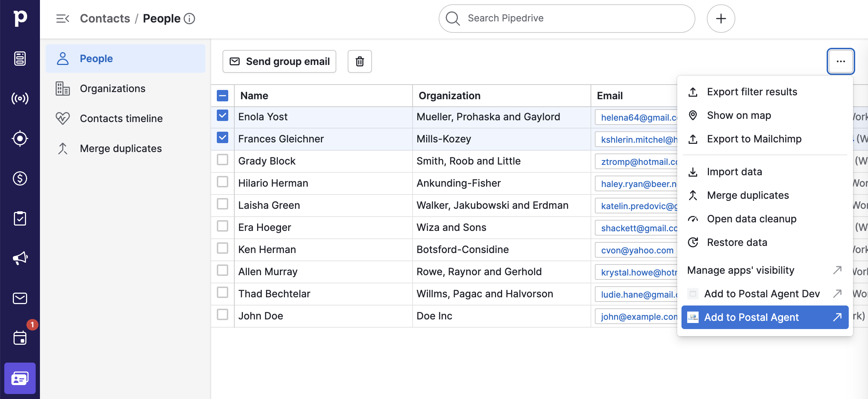This screenshot has width=868, height=399.
Task: Open the Mail envelope sidebar icon
Action: point(20,298)
